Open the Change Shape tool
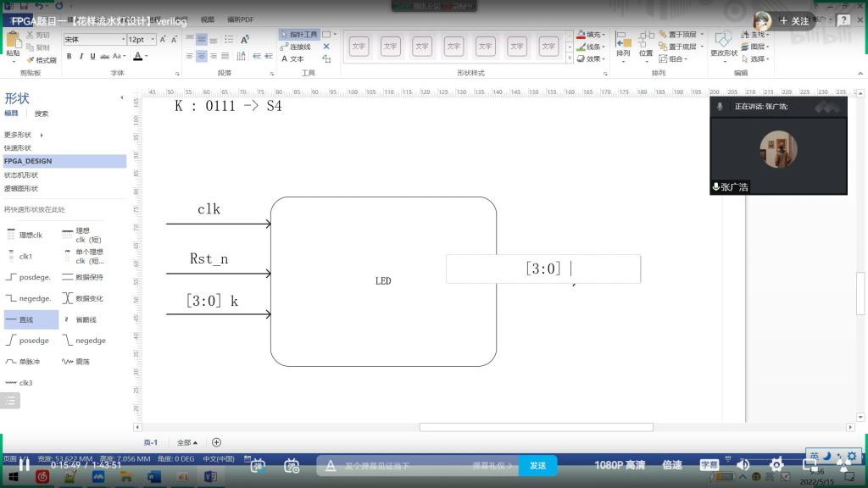 (723, 43)
